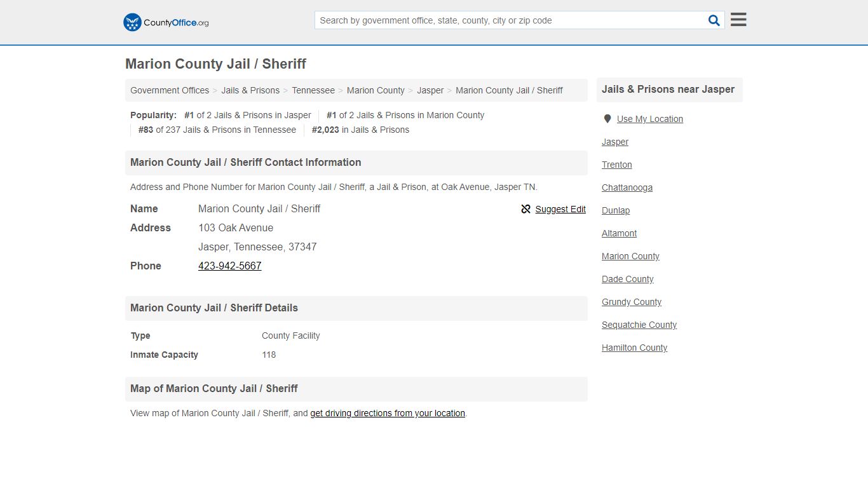Open Government Offices breadcrumb
This screenshot has width=868, height=488.
click(x=170, y=90)
